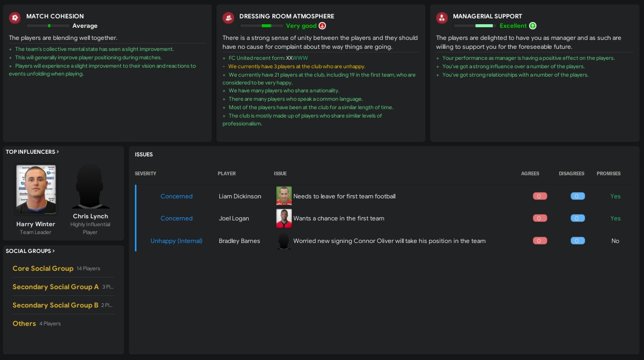Screen dimensions: 644x360
Task: Open the Others social group
Action: [x=24, y=323]
